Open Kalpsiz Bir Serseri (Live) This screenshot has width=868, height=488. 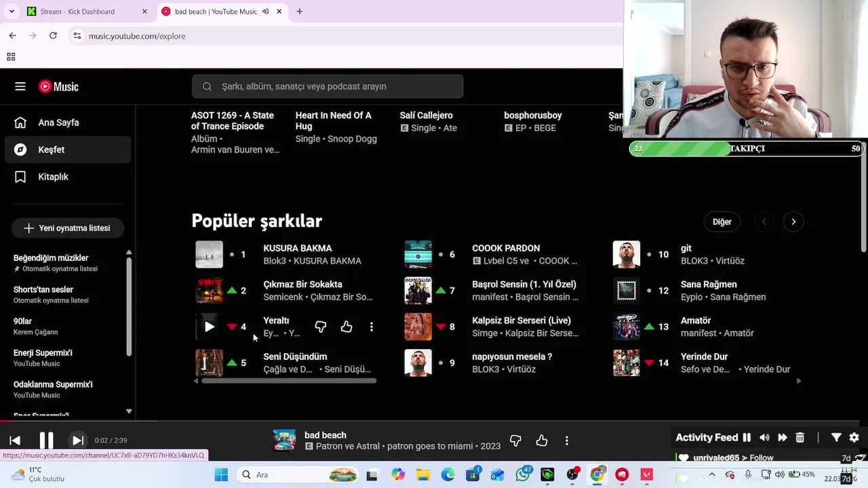(x=521, y=321)
